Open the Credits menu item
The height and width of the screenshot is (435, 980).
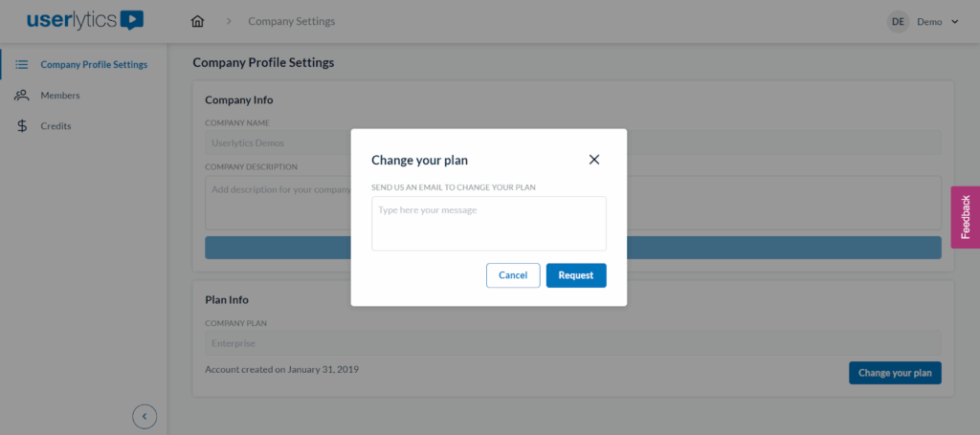coord(56,126)
